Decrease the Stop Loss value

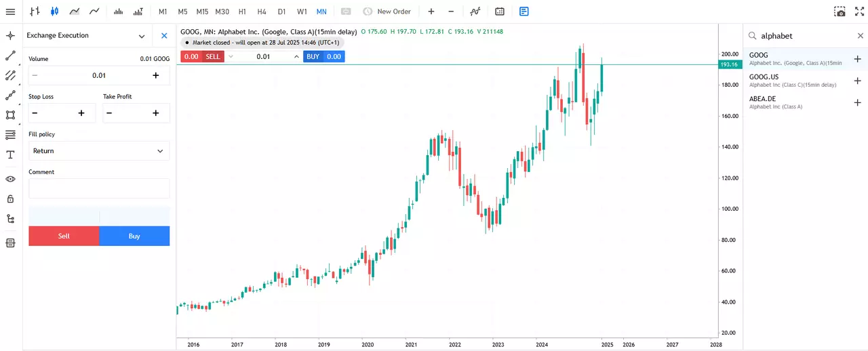(x=35, y=113)
